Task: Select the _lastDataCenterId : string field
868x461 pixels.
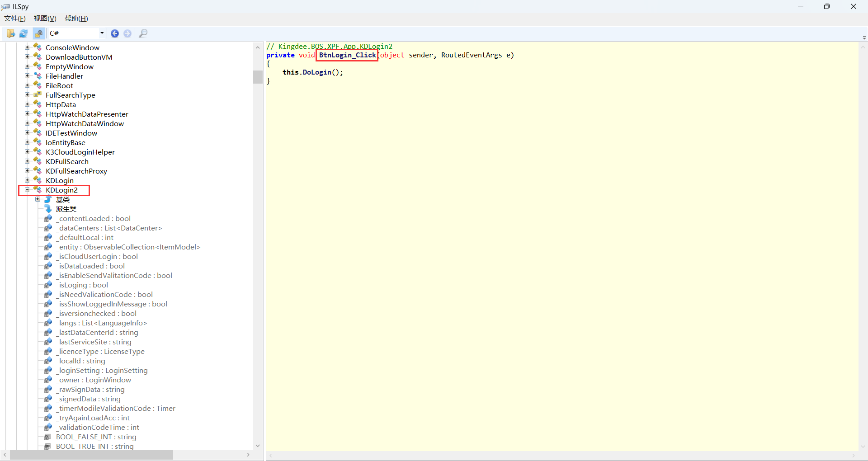Action: click(x=97, y=332)
